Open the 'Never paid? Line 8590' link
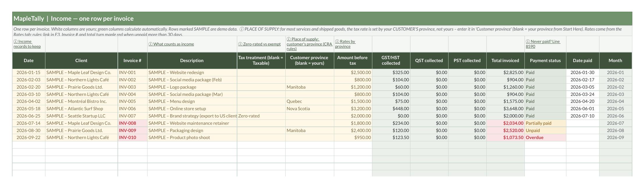Image resolution: width=644 pixels, height=188 pixels. pos(543,44)
